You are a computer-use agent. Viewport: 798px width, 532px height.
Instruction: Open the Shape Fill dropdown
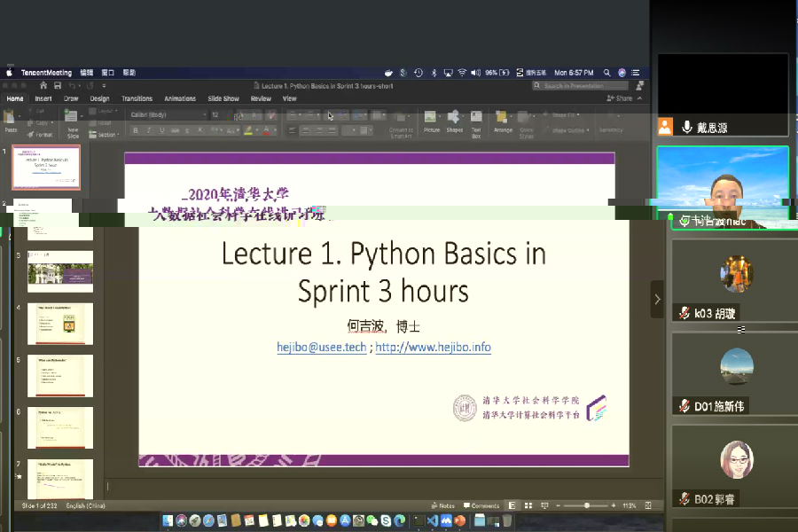pyautogui.click(x=561, y=115)
